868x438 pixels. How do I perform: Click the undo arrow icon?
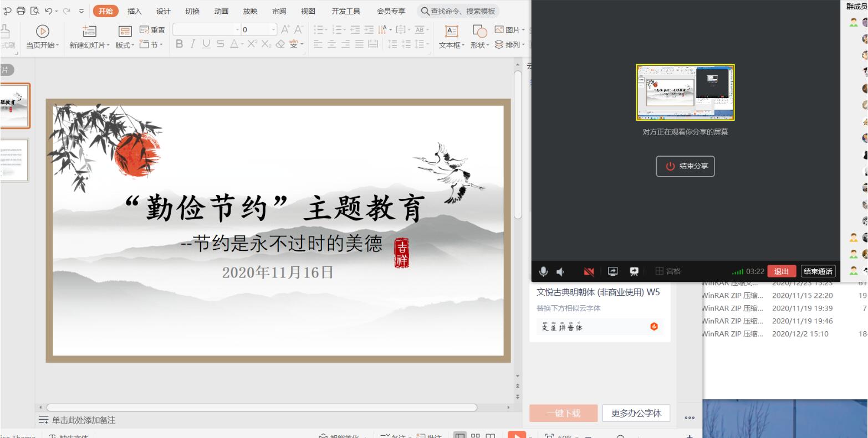tap(48, 11)
